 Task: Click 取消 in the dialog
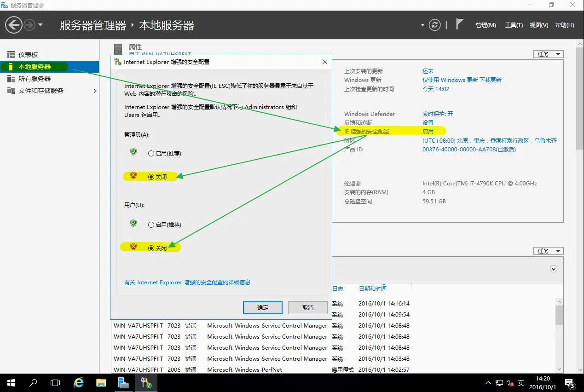(x=308, y=308)
